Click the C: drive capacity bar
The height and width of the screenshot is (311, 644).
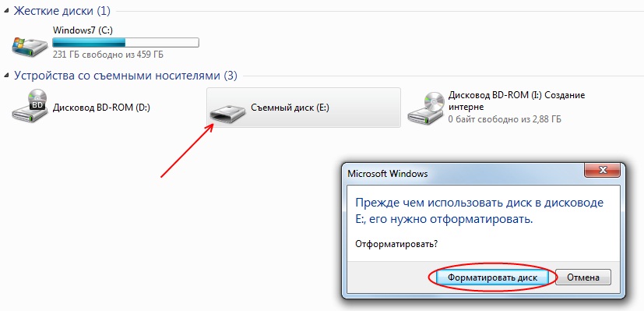[x=125, y=42]
